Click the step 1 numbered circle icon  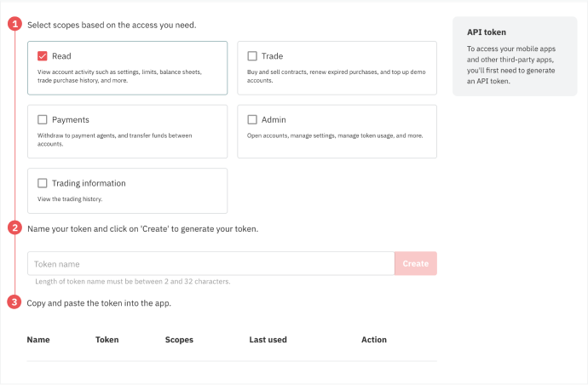(x=14, y=24)
